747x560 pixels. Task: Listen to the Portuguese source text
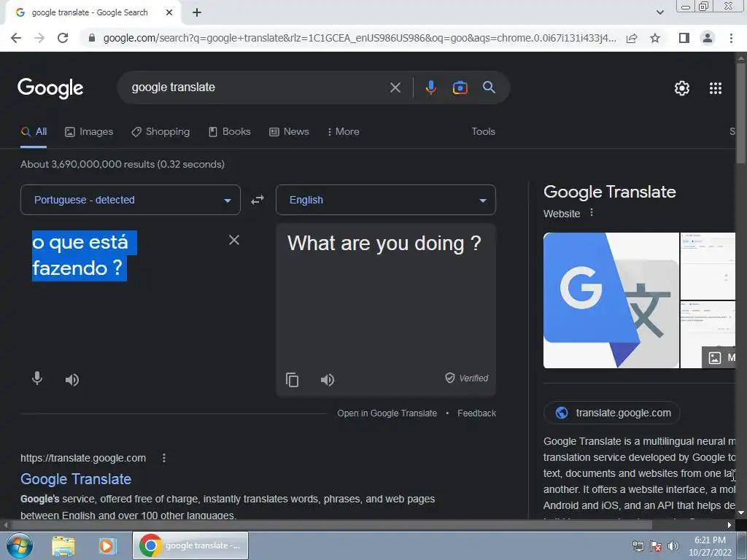tap(72, 379)
